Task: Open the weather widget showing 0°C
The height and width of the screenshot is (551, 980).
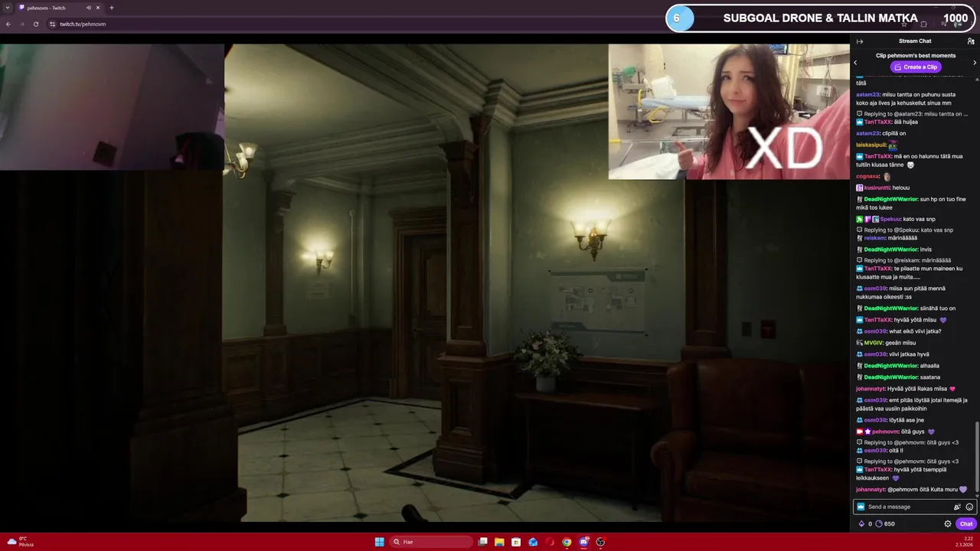Action: click(21, 542)
